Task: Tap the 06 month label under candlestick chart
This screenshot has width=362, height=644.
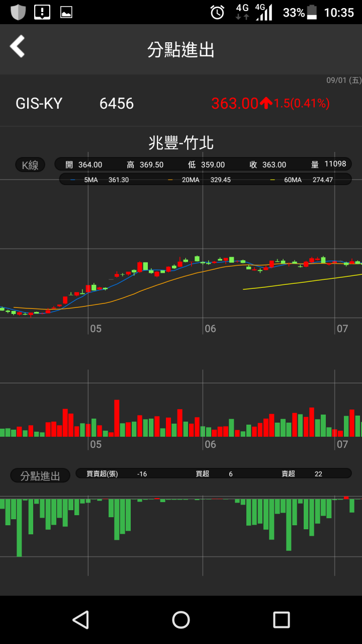Action: pos(210,329)
